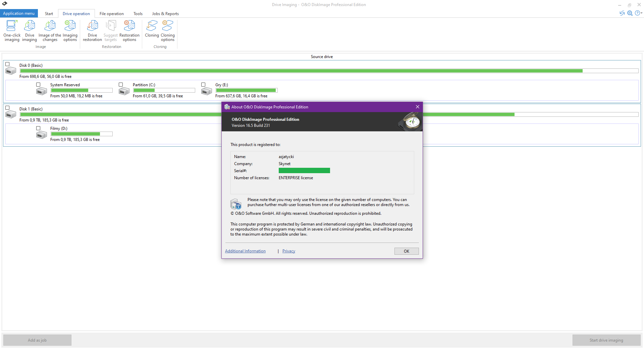Click the System Reserved partition drive icon
The image size is (644, 349).
pyautogui.click(x=42, y=91)
